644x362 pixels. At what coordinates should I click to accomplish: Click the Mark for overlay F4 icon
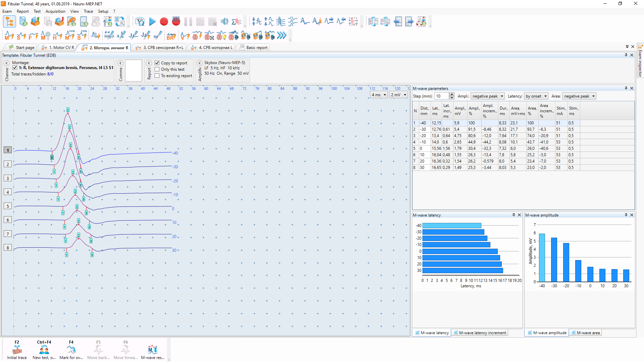tap(71, 350)
